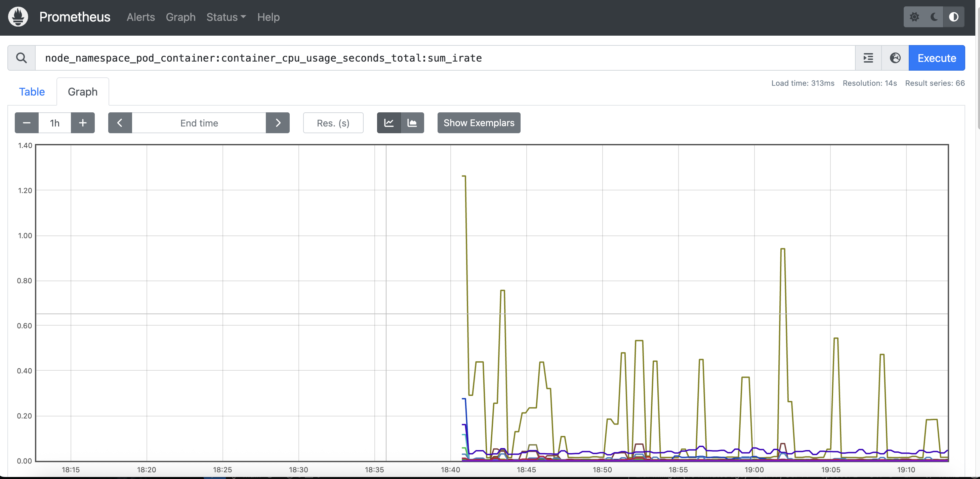980x479 pixels.
Task: Select browser-preferred theme contrast icon
Action: pos(953,17)
